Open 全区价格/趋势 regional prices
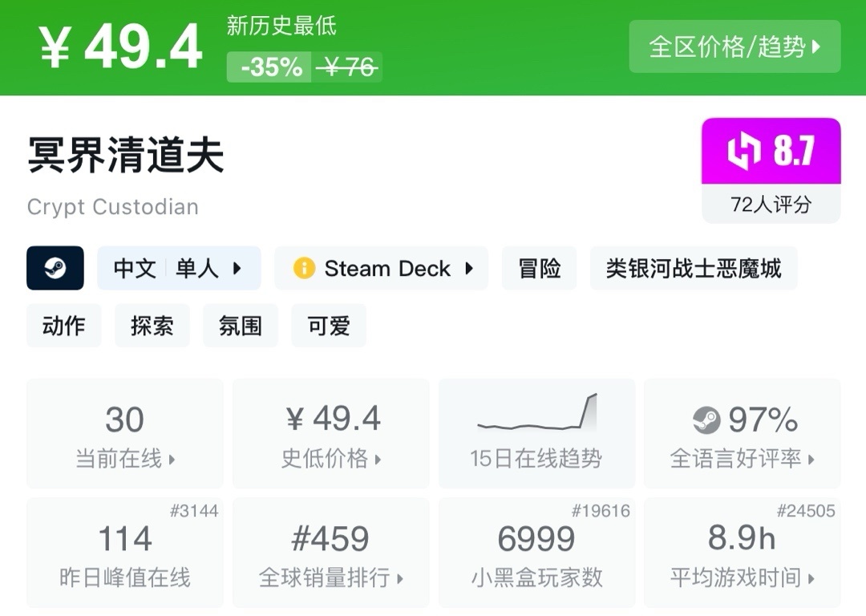This screenshot has height=616, width=866. coord(734,47)
